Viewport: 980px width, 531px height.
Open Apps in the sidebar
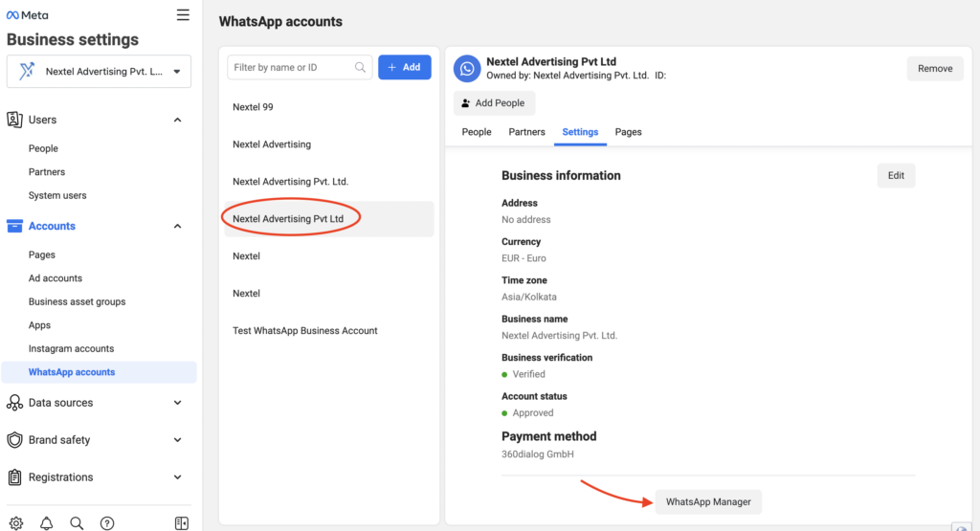39,325
